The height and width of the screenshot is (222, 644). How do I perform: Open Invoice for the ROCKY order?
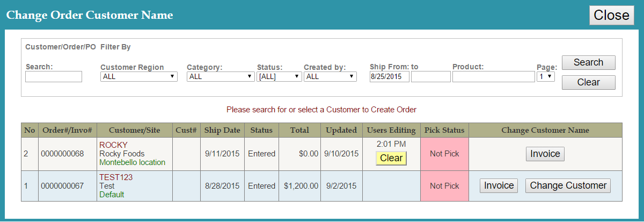545,154
